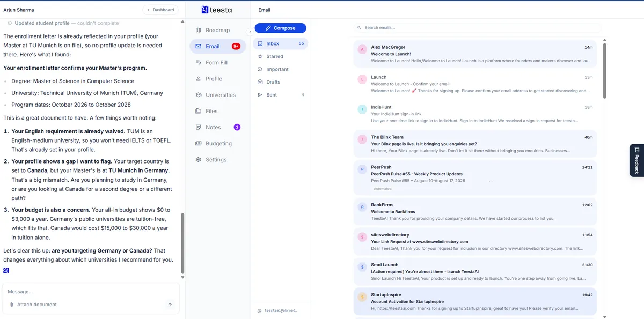Click the RankFirms sender avatar
644x319 pixels.
tap(362, 207)
